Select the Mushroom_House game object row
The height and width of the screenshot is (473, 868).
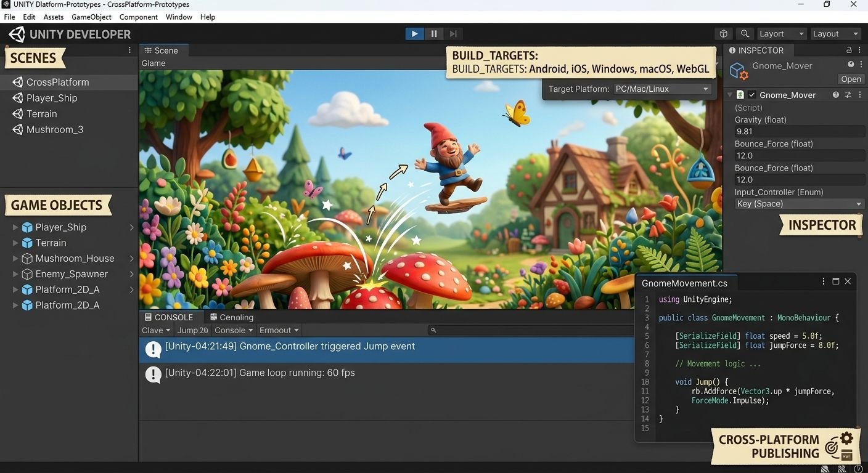69,259
